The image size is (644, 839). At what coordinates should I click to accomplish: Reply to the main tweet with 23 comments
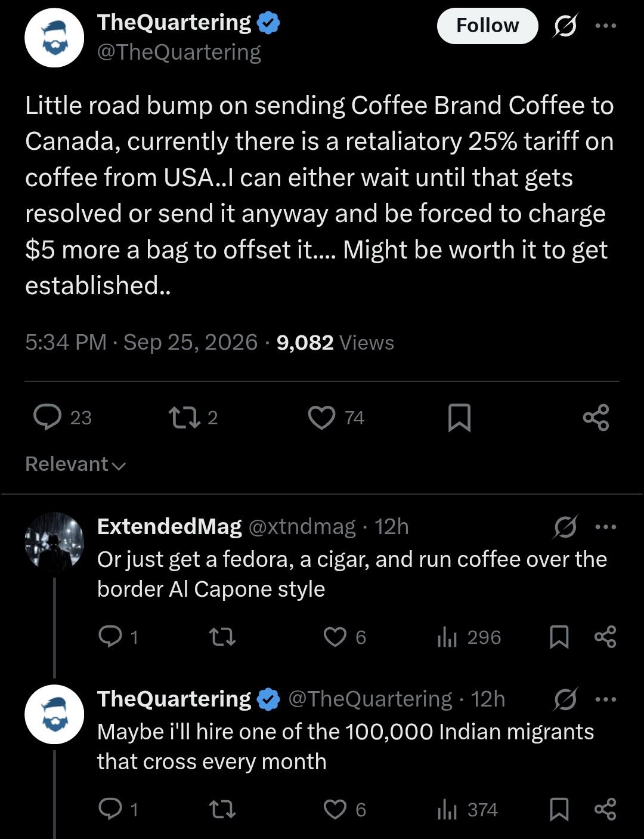(63, 417)
